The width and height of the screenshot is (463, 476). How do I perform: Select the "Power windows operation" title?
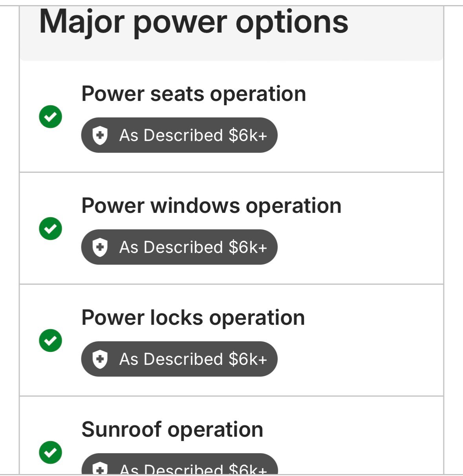point(211,206)
